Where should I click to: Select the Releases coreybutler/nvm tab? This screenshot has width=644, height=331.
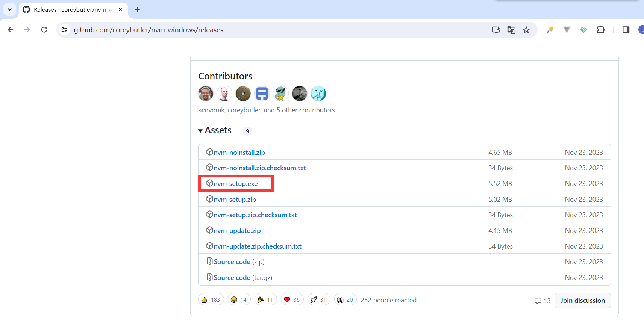coord(73,9)
